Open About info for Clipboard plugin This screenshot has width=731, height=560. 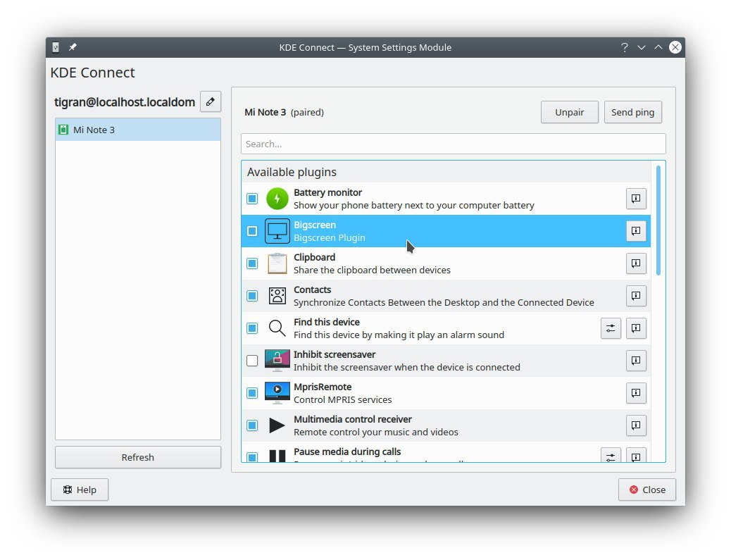click(636, 263)
